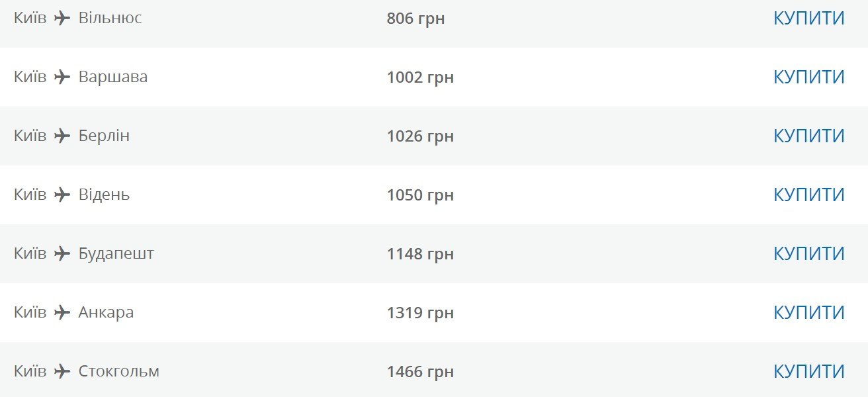Click the 806 грн price
Image resolution: width=868 pixels, height=397 pixels.
[415, 19]
